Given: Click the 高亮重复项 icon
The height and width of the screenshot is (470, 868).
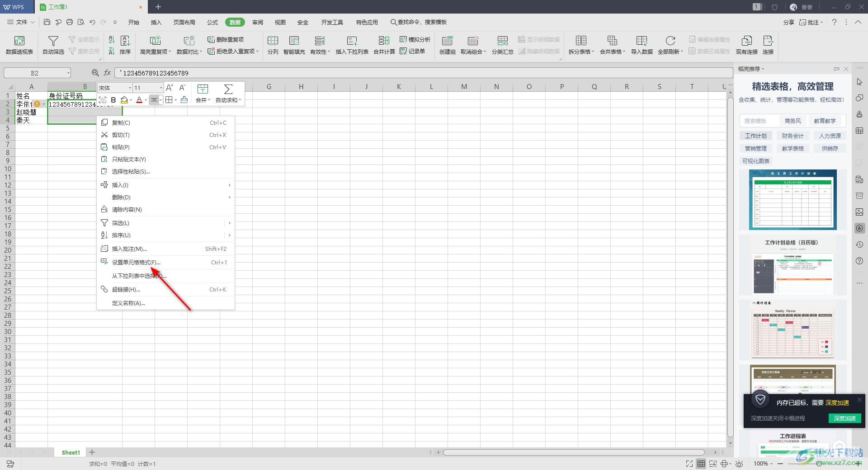Looking at the screenshot, I should (155, 41).
